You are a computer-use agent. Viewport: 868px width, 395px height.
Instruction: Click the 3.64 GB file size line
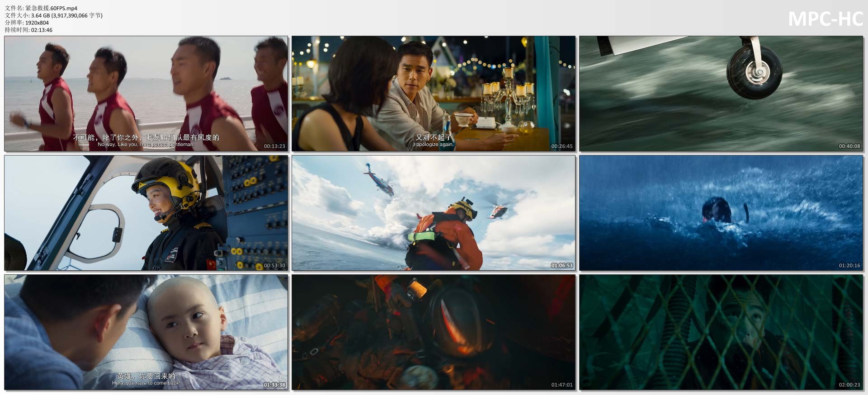pyautogui.click(x=53, y=15)
